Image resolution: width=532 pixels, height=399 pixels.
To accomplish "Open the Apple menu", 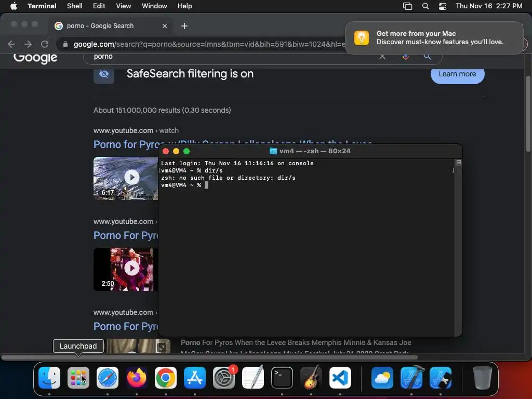I will (14, 6).
